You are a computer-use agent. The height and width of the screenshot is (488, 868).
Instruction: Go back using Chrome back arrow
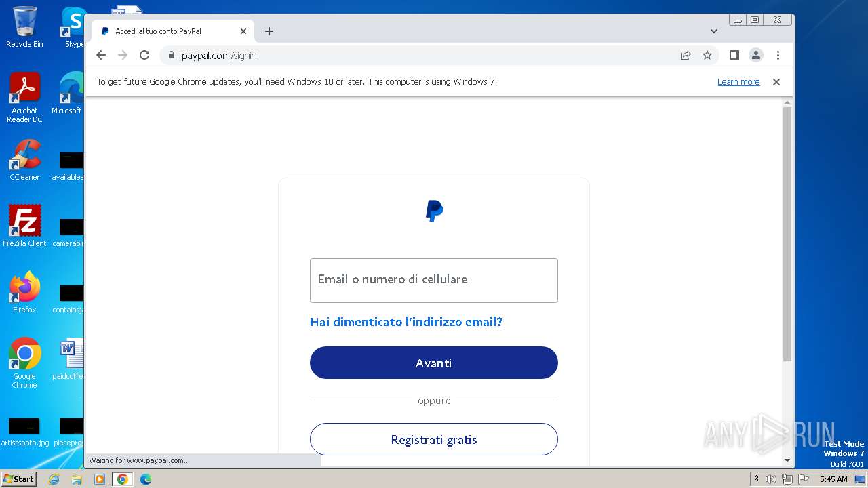pos(101,55)
